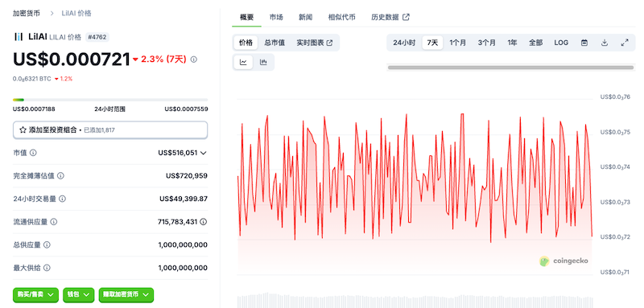Click 最大供给 1,000,000,000 value

tap(183, 268)
